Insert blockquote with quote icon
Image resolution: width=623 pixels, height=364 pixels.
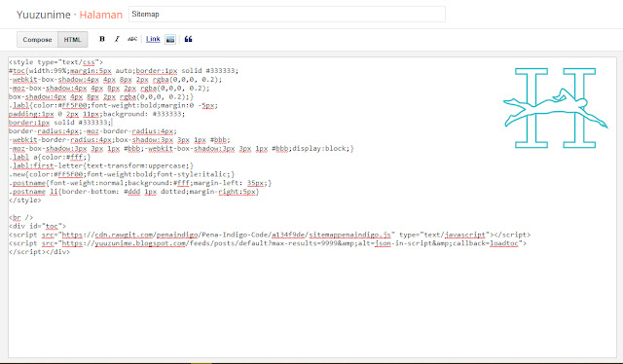pos(188,39)
